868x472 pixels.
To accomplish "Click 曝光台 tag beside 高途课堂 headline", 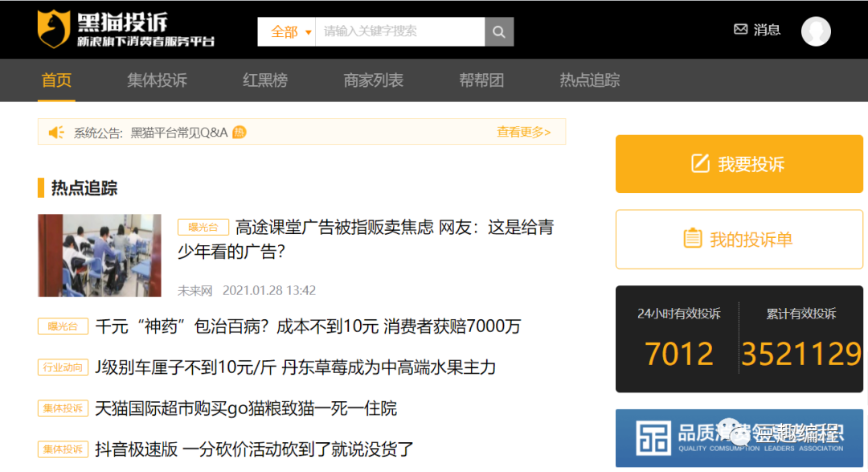I will click(x=203, y=227).
